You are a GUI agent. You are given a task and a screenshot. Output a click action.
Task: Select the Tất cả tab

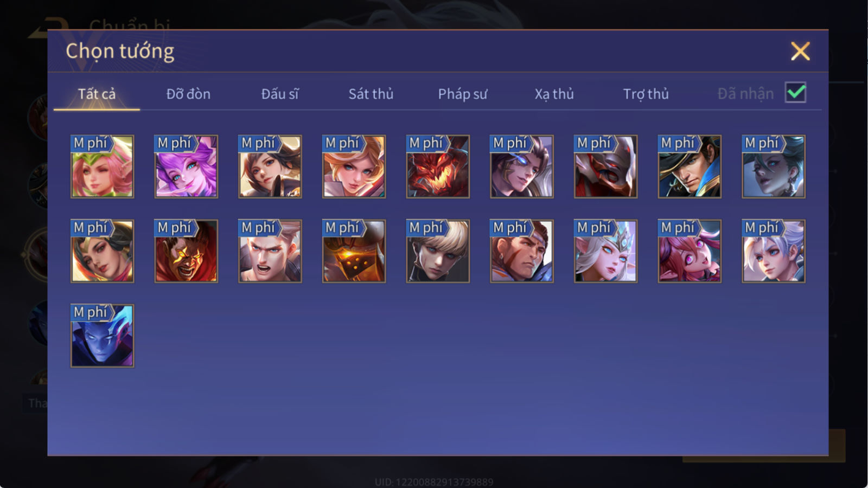97,94
